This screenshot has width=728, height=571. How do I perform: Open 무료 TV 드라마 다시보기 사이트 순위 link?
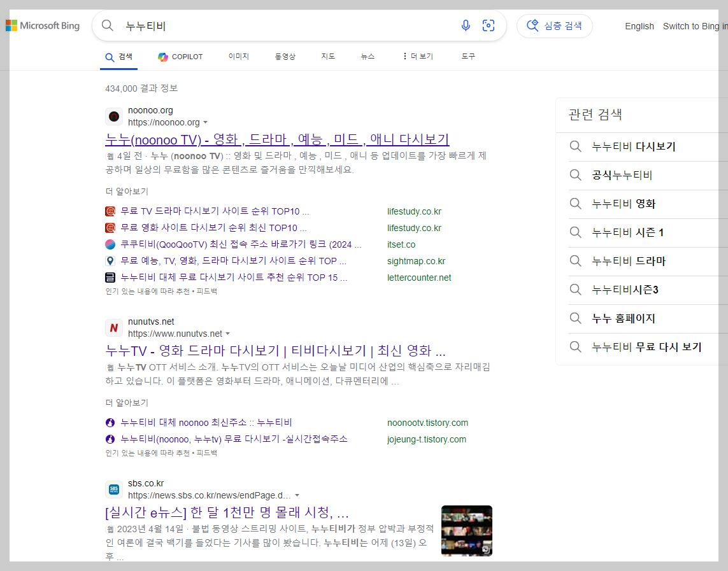pyautogui.click(x=215, y=211)
